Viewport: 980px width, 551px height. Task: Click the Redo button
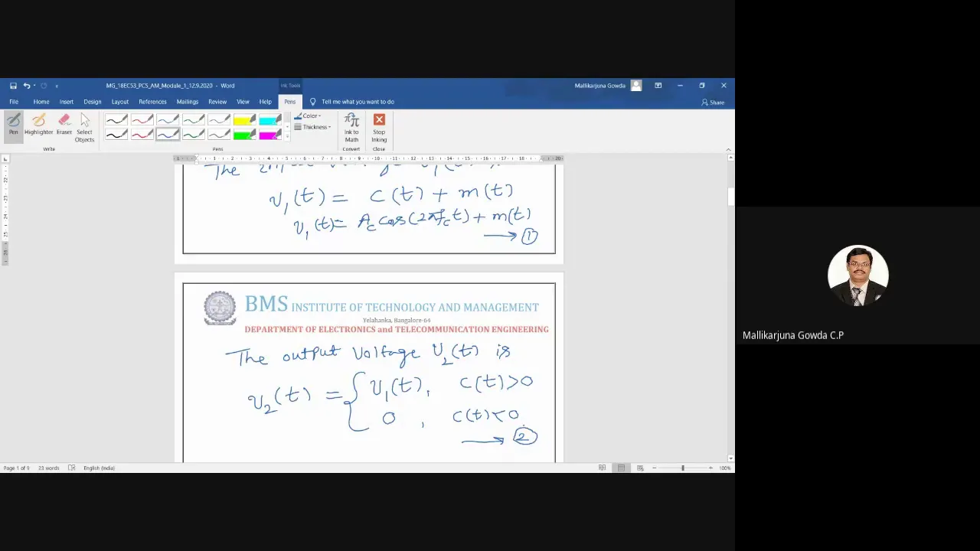pyautogui.click(x=44, y=86)
